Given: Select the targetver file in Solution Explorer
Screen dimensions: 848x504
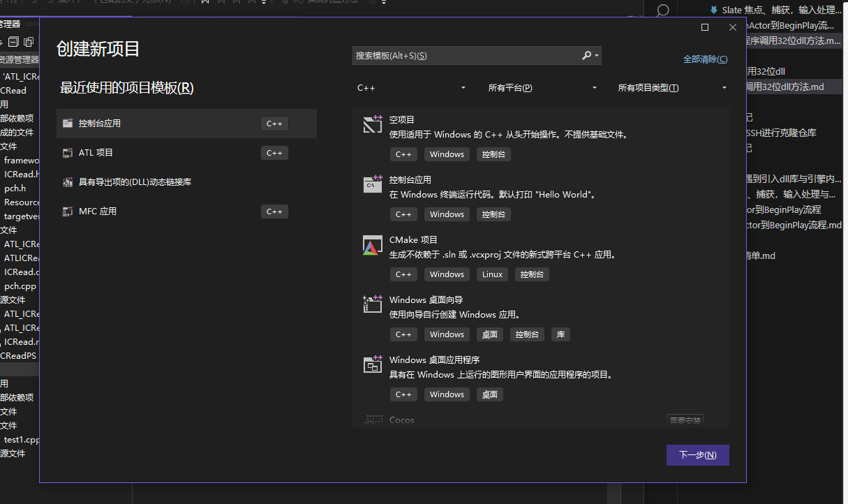Looking at the screenshot, I should (x=22, y=216).
